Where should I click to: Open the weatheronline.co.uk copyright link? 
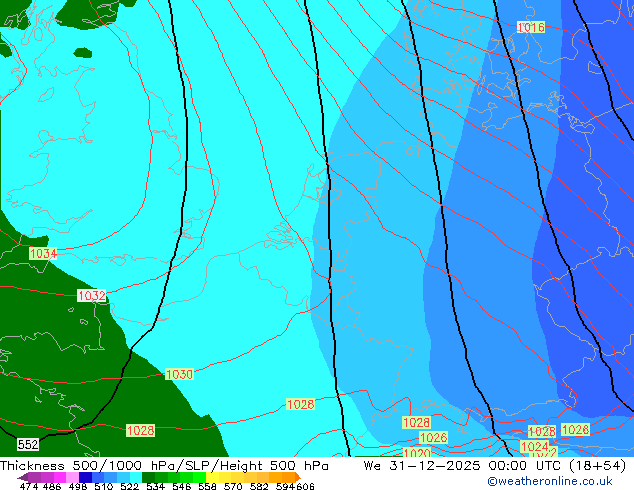pos(550,481)
